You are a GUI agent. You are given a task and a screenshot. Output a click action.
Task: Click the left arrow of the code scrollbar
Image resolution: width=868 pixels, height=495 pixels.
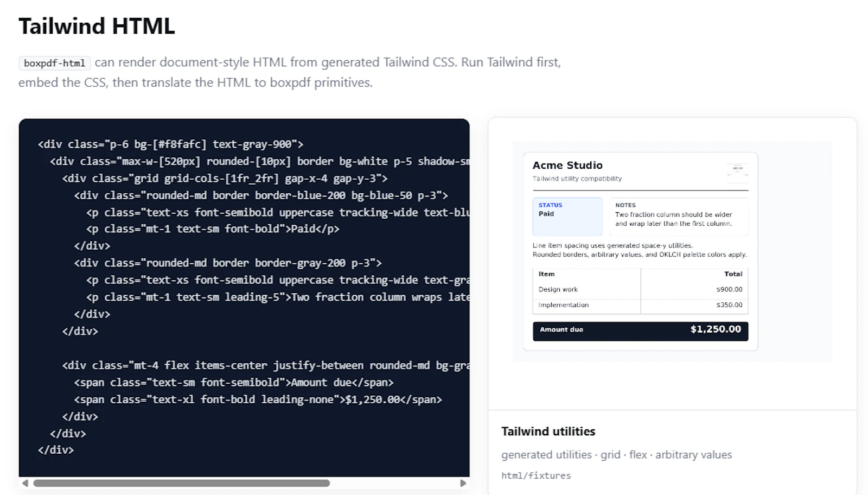tap(25, 483)
